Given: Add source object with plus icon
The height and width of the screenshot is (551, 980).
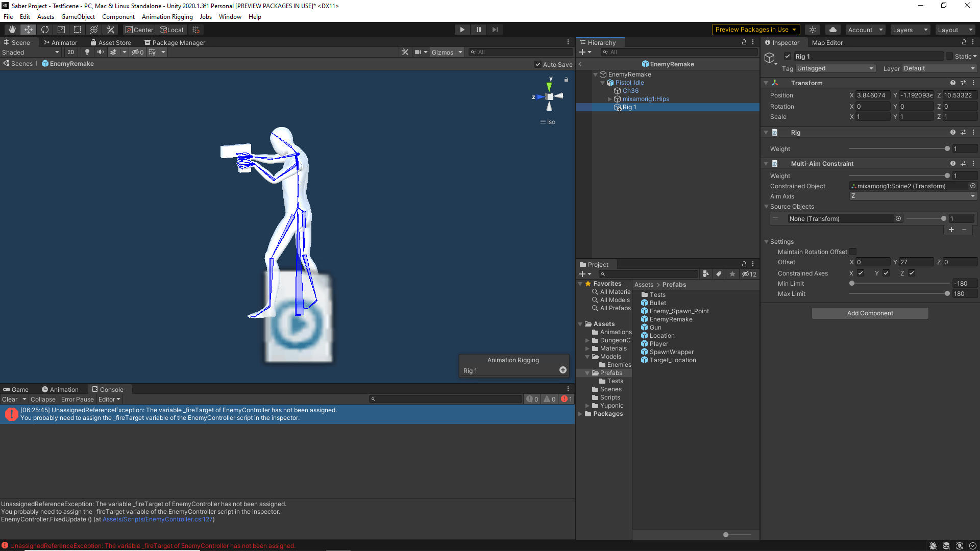Looking at the screenshot, I should (951, 230).
